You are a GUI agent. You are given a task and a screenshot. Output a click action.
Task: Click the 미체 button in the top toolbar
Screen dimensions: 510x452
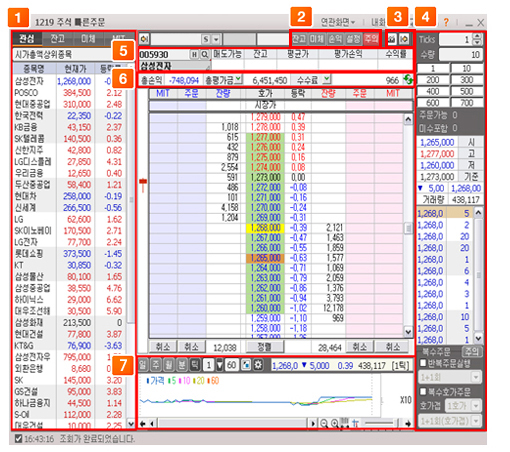point(317,39)
